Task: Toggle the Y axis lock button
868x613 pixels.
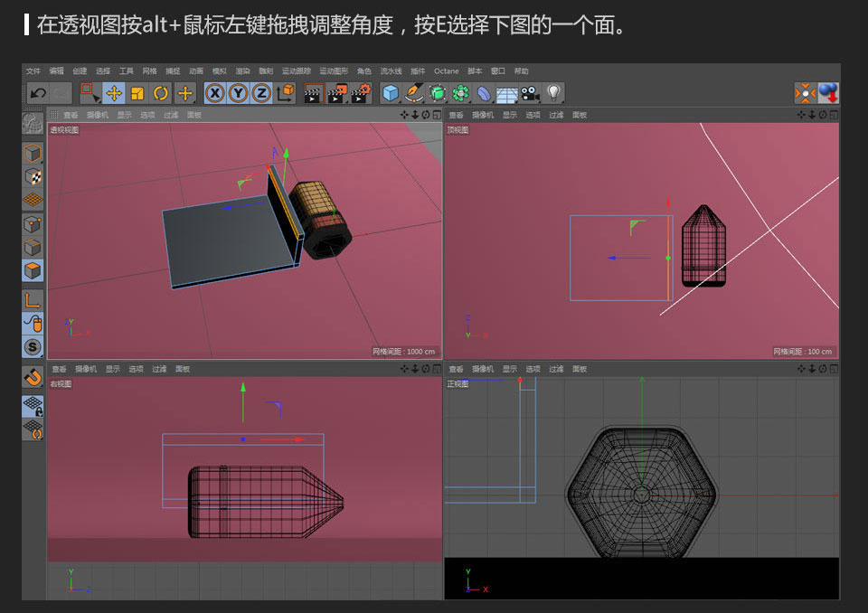Action: click(x=238, y=93)
